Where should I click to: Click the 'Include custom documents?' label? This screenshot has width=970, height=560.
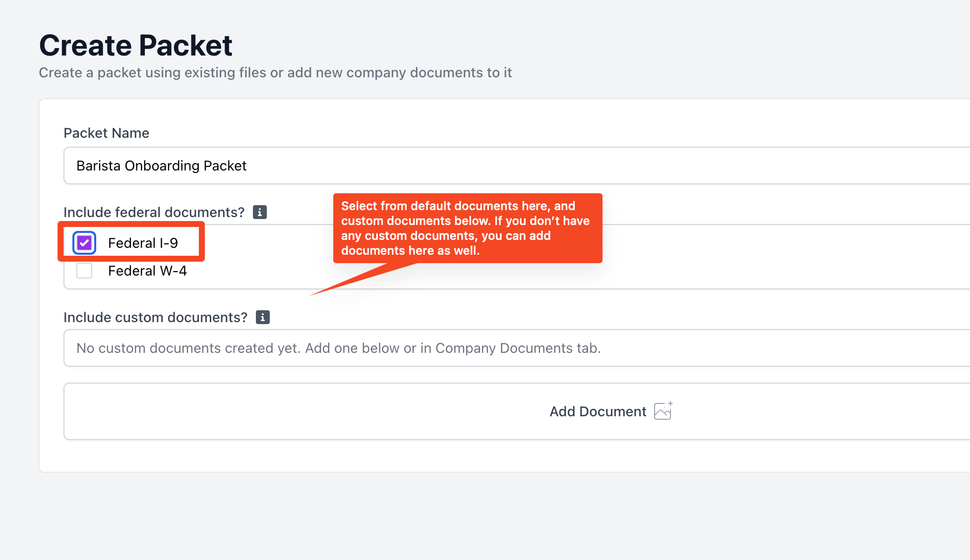click(x=156, y=317)
